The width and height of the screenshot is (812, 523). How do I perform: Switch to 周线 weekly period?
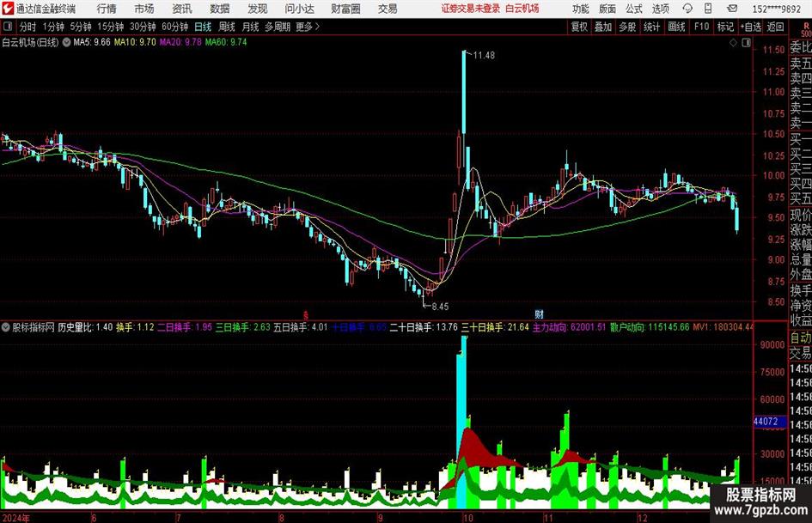(x=227, y=27)
